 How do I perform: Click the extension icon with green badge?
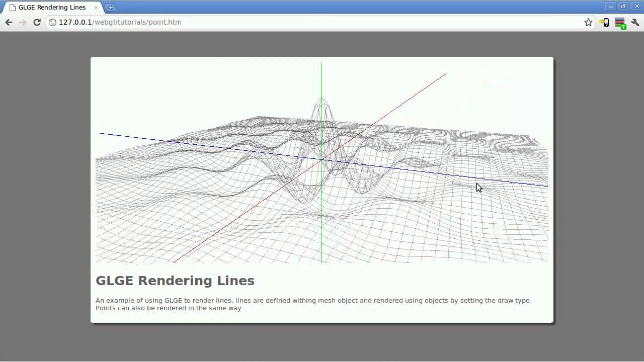tap(620, 23)
